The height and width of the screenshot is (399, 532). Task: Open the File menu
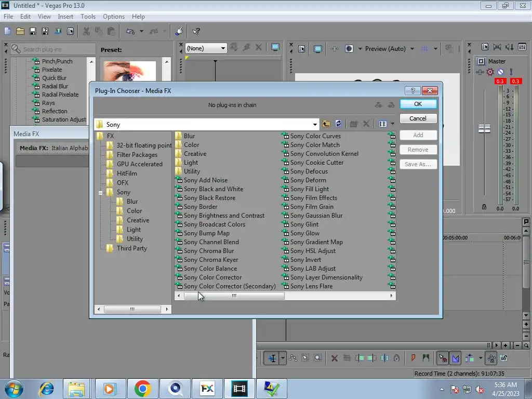(x=8, y=16)
